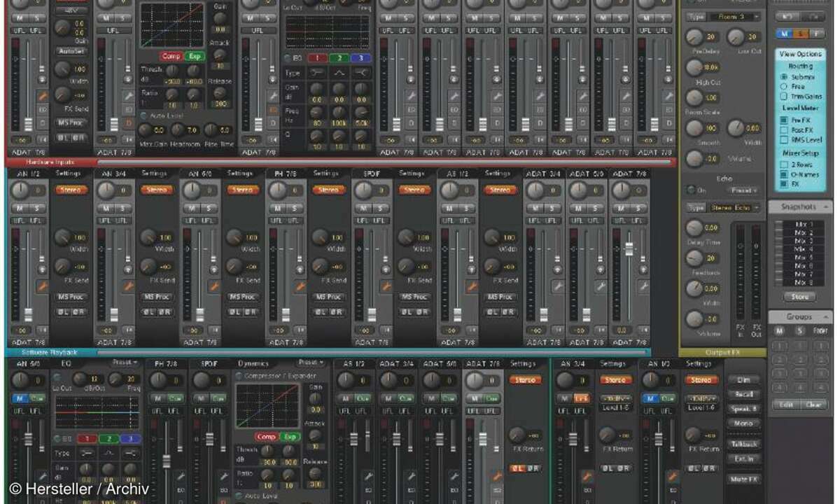This screenshot has width=840, height=504.
Task: Open the Echo Preset dropdown
Action: coord(744,190)
